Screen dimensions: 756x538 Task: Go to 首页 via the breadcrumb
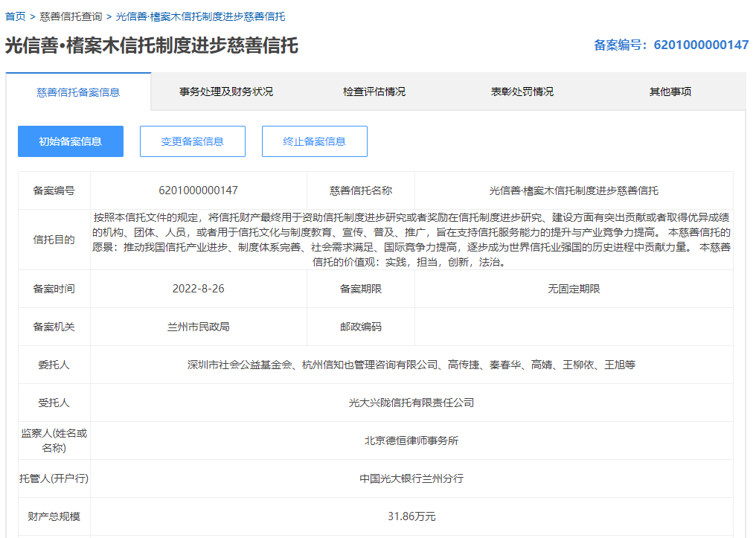point(15,16)
